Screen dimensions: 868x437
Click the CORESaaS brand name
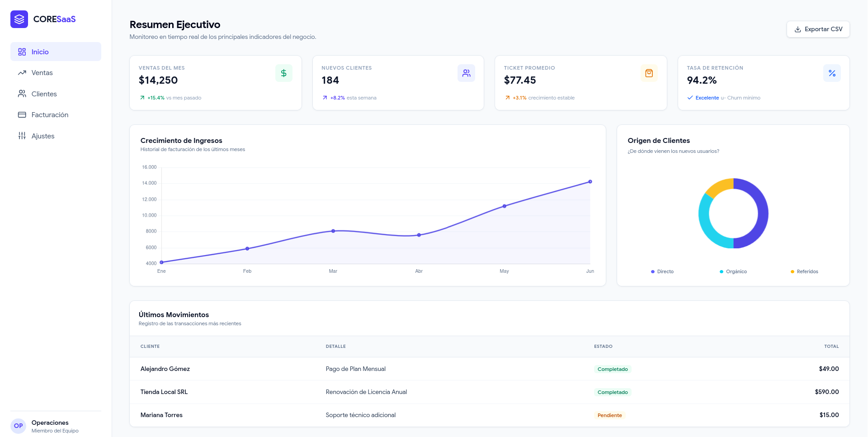click(x=54, y=19)
